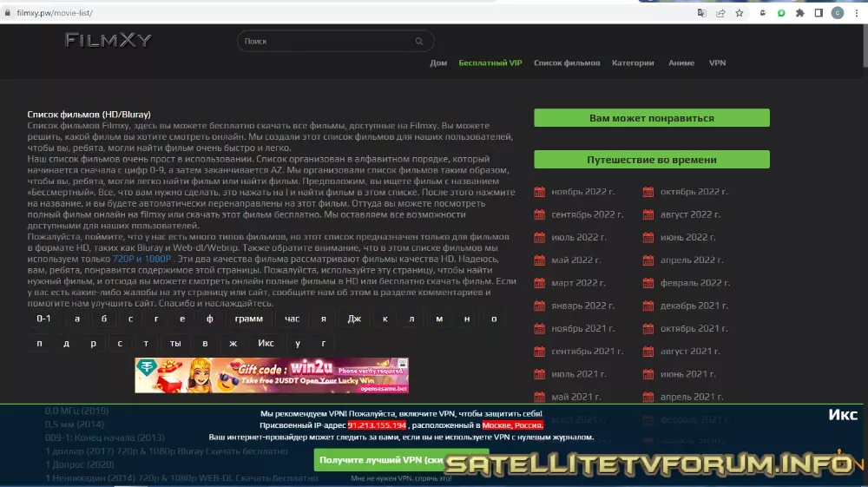Viewport: 868px width, 487px height.
Task: Open май 2021 г. archive link
Action: 575,396
